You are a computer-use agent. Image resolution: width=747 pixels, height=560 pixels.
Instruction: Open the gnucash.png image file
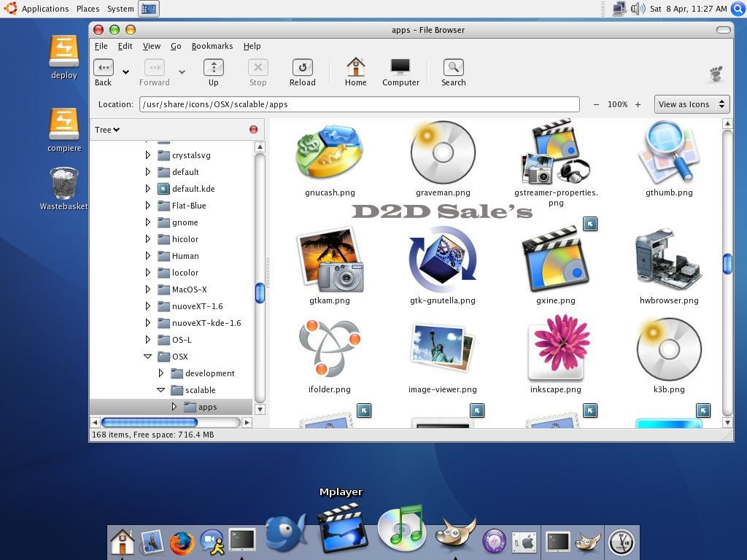click(329, 153)
